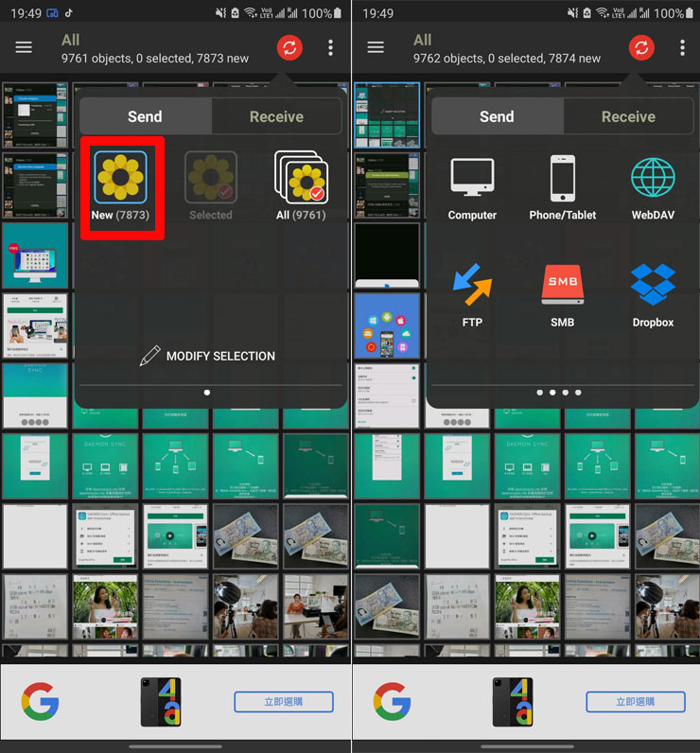The image size is (700, 753).
Task: Open three-dot overflow menu in right screen
Action: pyautogui.click(x=682, y=47)
